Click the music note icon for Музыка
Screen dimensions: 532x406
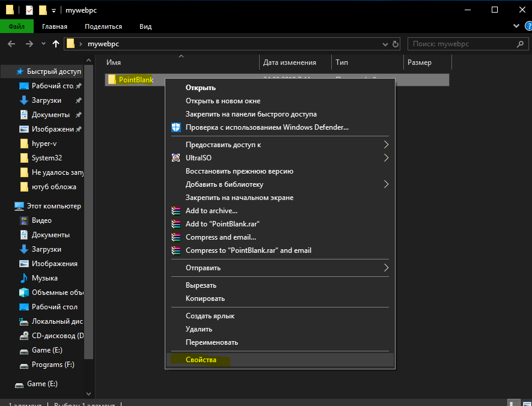pyautogui.click(x=24, y=278)
